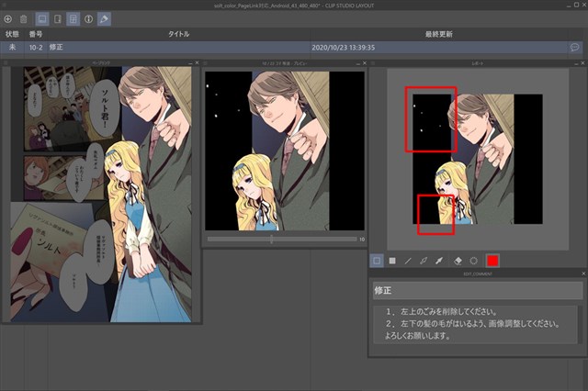Sort by the タイトル column header

178,34
